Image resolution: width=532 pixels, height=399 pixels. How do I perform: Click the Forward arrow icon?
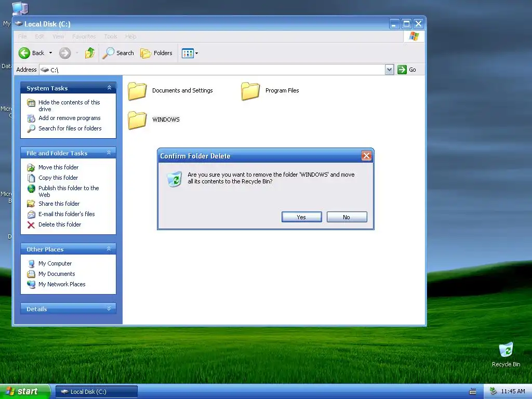point(65,53)
